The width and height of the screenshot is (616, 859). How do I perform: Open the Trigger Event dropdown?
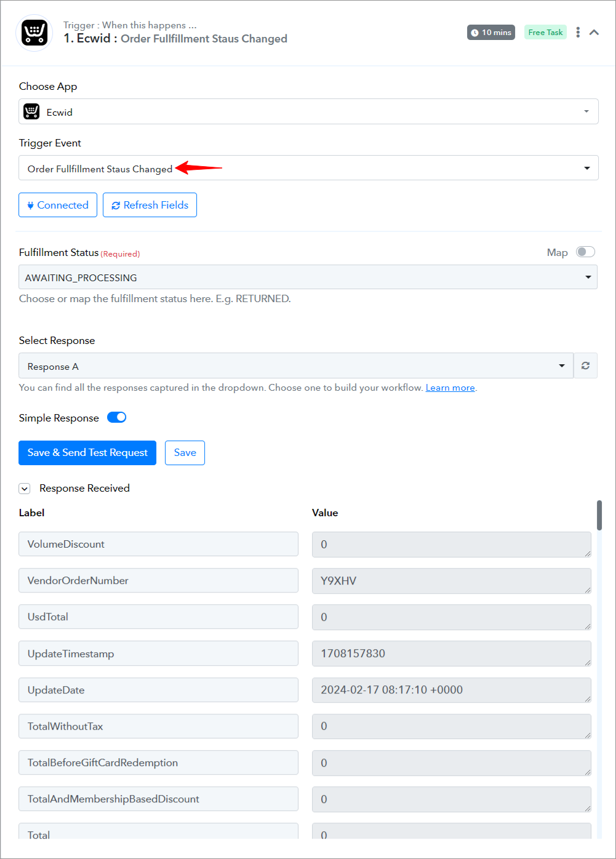pyautogui.click(x=308, y=168)
